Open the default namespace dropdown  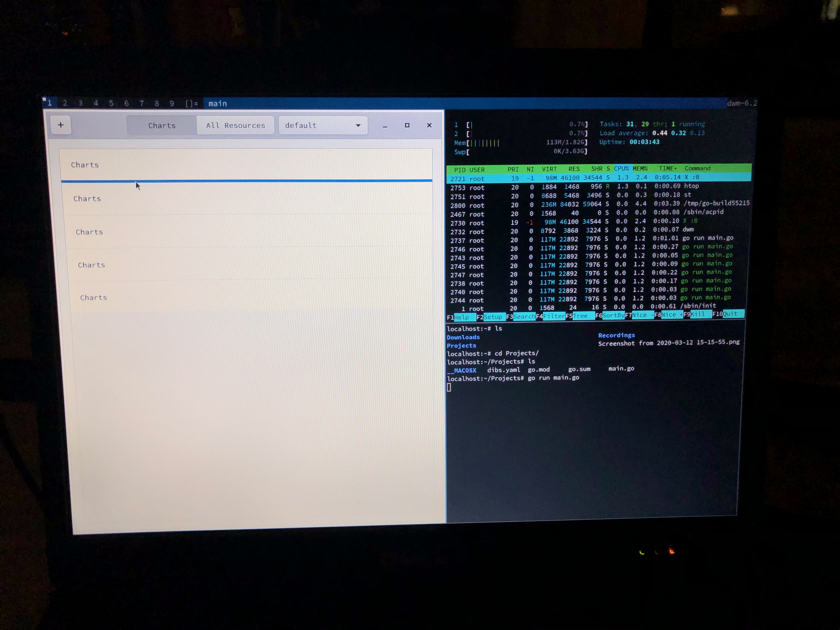[323, 126]
